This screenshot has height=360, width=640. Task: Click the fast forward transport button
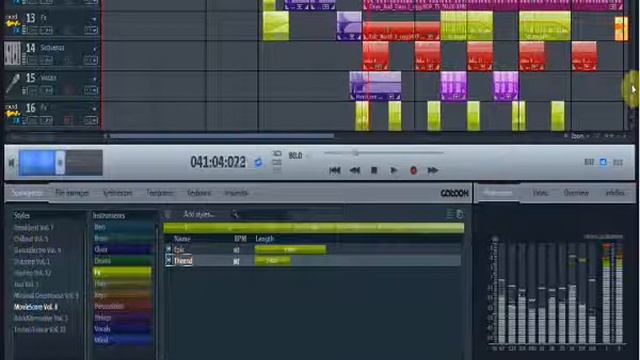(x=432, y=170)
